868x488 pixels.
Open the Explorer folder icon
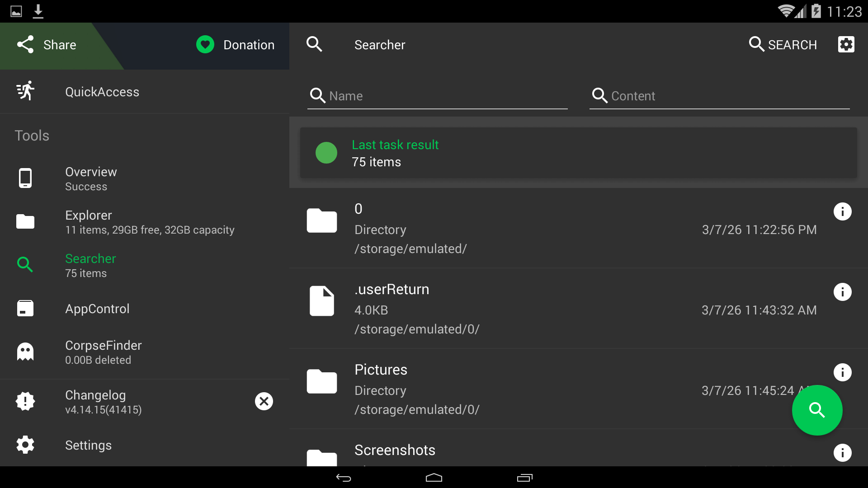coord(25,222)
